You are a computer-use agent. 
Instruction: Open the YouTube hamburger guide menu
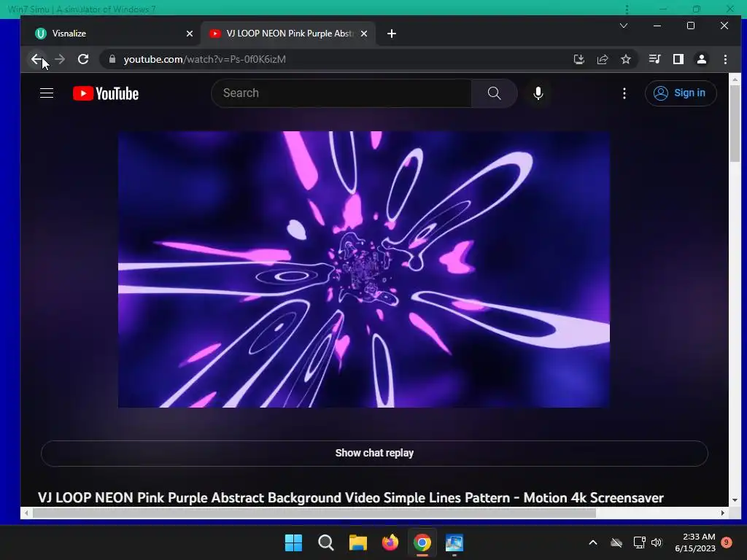(x=46, y=93)
